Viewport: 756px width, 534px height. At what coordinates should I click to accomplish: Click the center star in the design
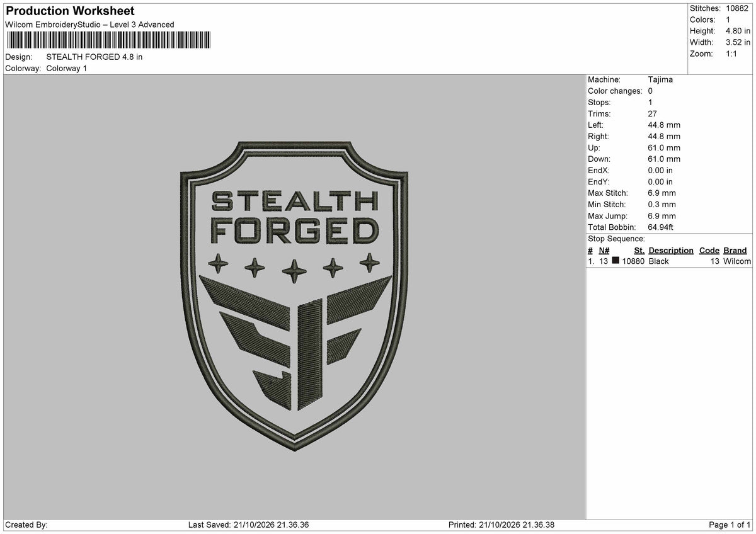point(294,271)
